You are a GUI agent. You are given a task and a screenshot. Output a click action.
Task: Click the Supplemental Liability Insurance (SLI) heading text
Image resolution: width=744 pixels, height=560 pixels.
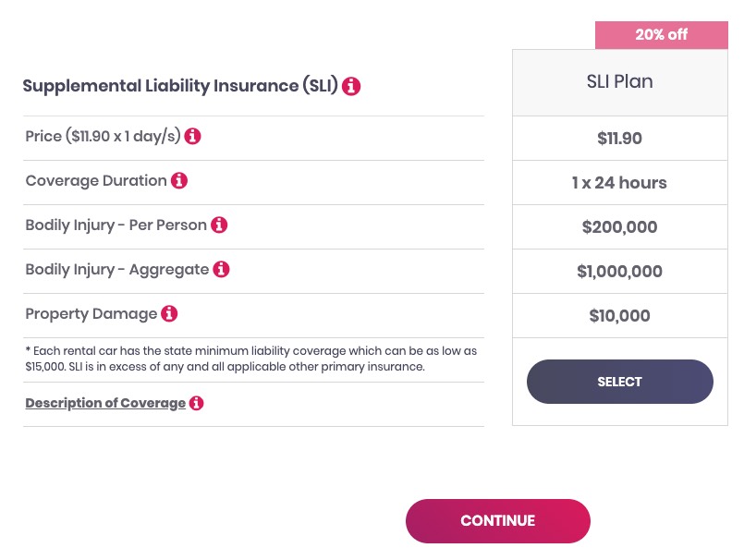point(180,87)
